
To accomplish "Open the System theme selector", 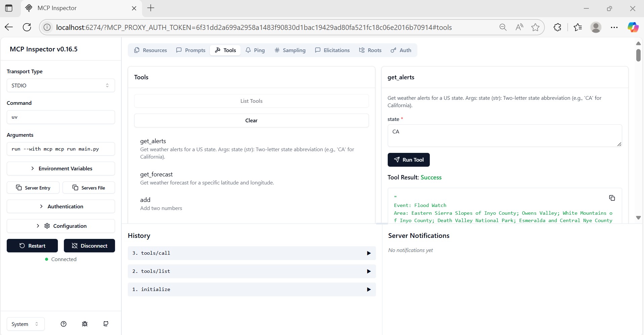I will coord(25,324).
